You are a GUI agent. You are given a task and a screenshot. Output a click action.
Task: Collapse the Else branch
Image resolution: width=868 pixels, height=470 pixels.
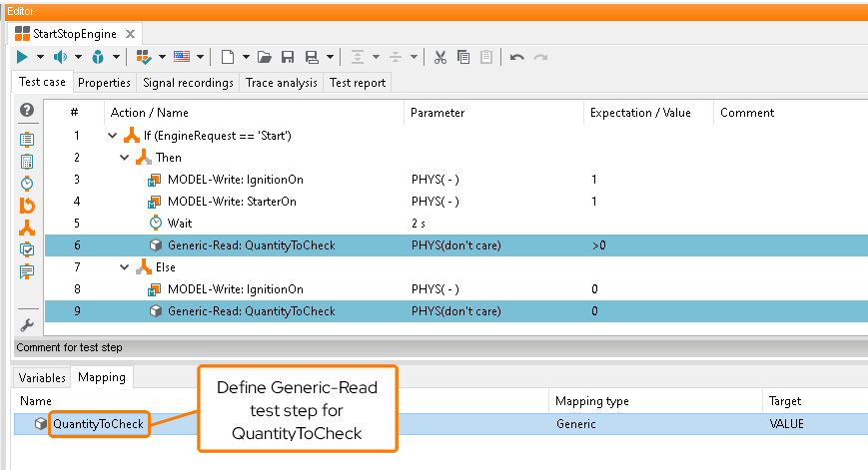tap(125, 267)
